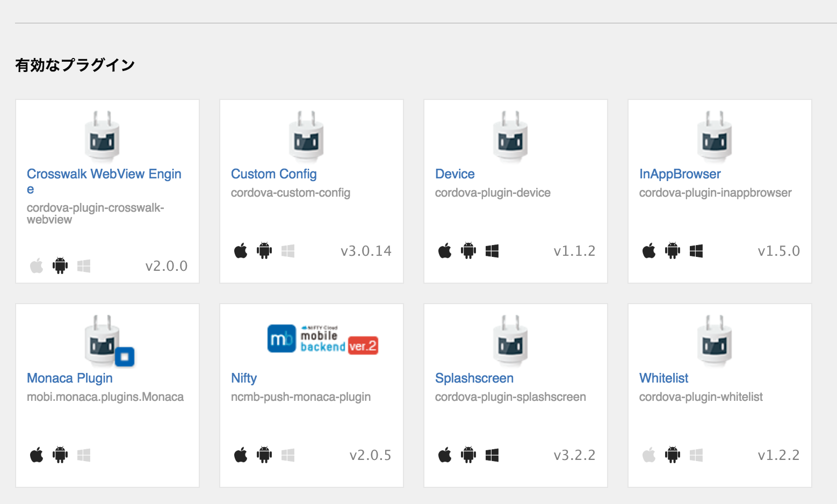Click the mobile backend ver.2 logo
The image size is (837, 504).
point(323,339)
